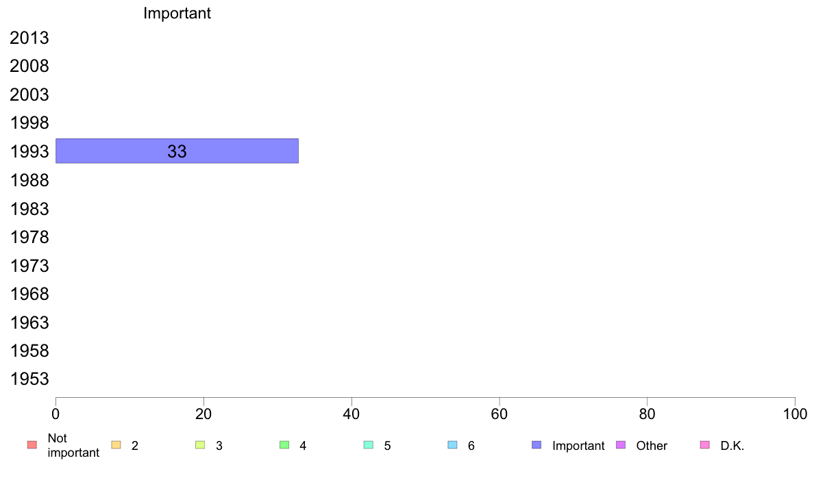Select the 2003 year label
Image resolution: width=814 pixels, height=504 pixels.
coord(29,95)
